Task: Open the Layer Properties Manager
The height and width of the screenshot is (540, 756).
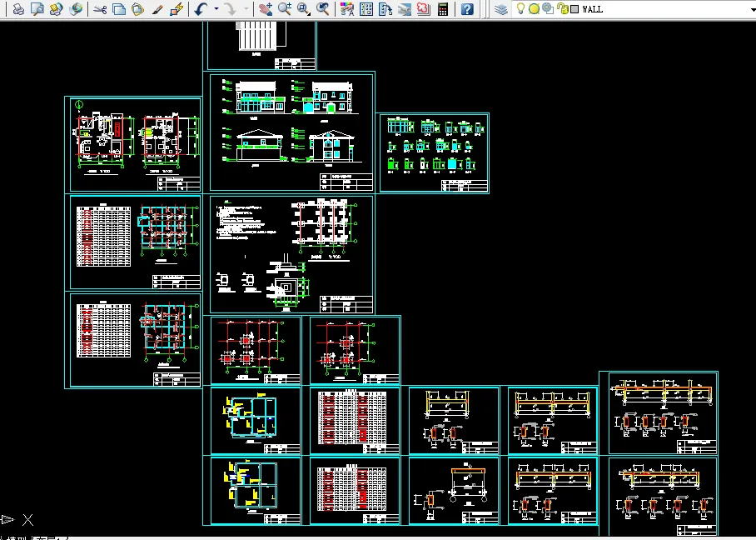Action: pos(501,8)
